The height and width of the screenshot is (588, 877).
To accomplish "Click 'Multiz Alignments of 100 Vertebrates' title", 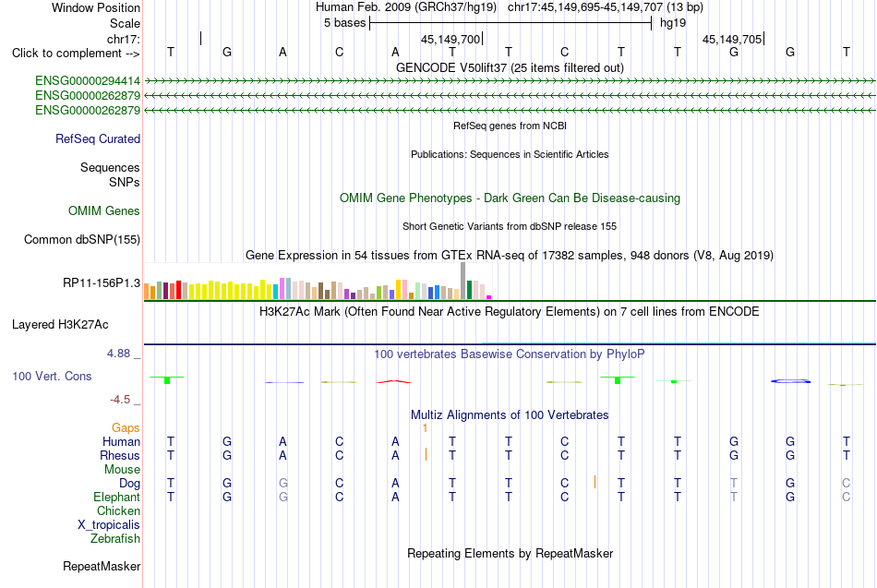I will pos(510,415).
